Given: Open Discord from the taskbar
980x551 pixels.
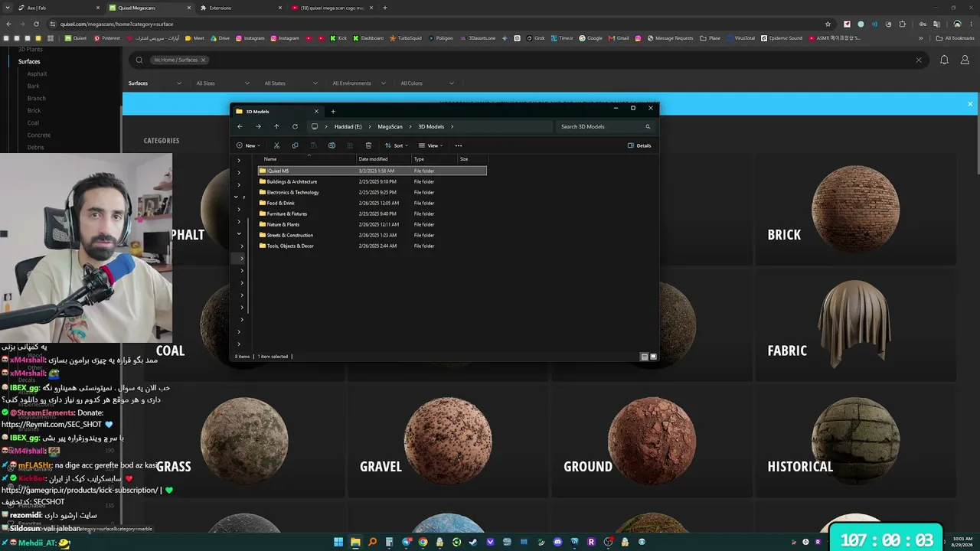Looking at the screenshot, I should (557, 542).
